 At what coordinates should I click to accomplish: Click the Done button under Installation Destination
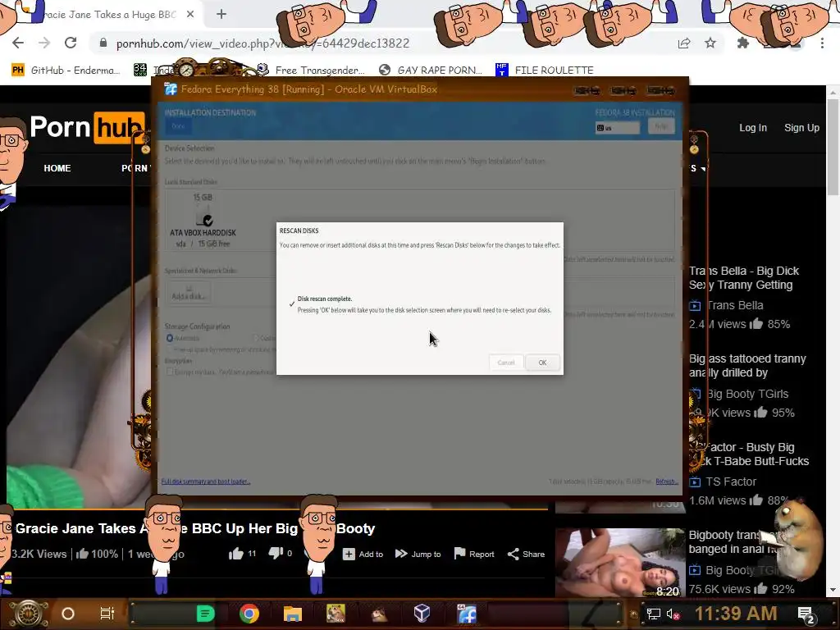click(178, 126)
